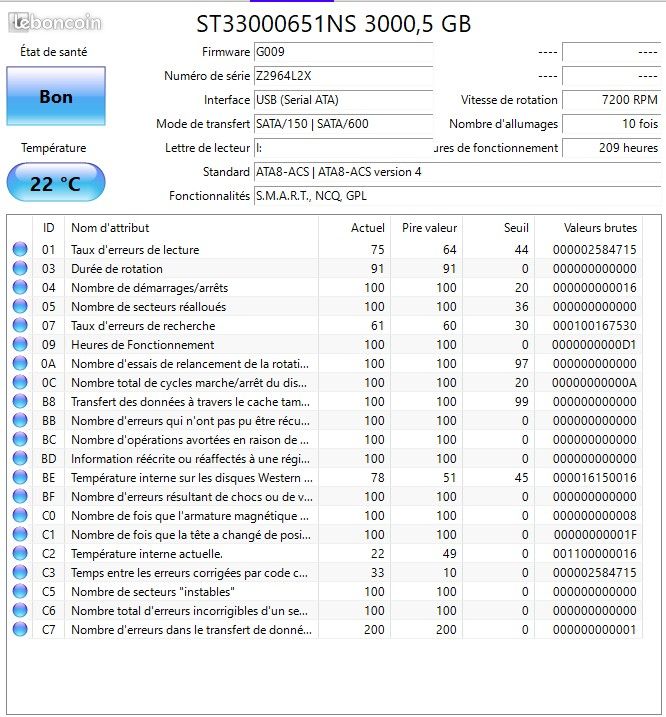Viewport: 666px width, 717px height.
Task: Click the ID column header
Action: point(48,228)
